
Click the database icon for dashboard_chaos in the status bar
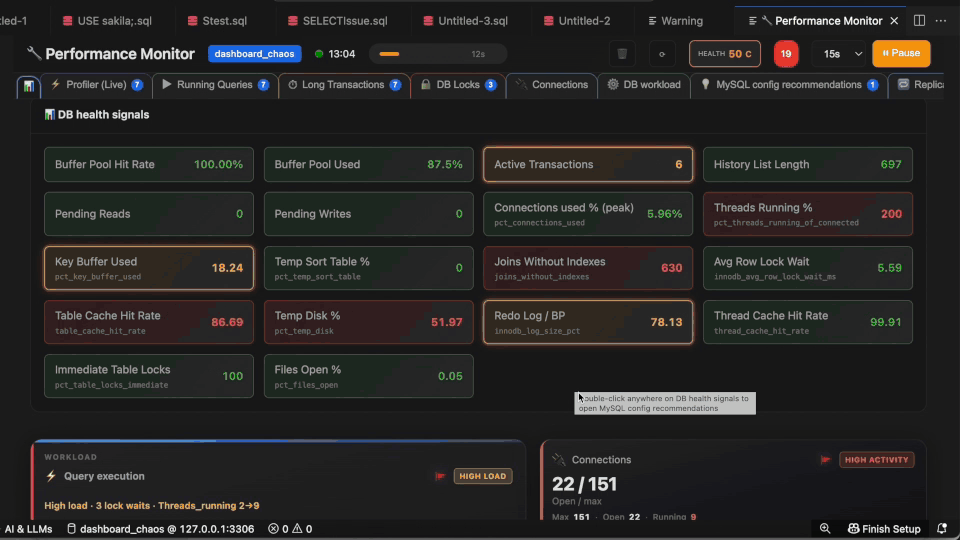point(71,528)
